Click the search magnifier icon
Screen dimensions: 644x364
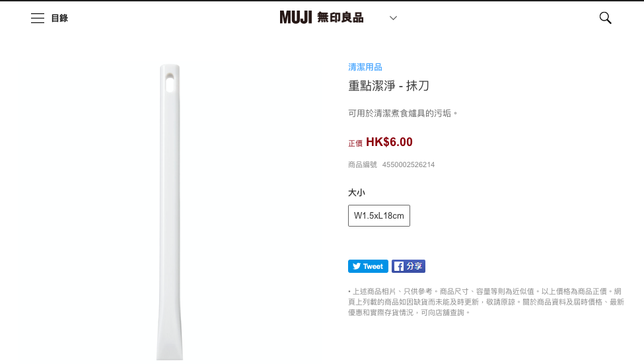tap(605, 18)
